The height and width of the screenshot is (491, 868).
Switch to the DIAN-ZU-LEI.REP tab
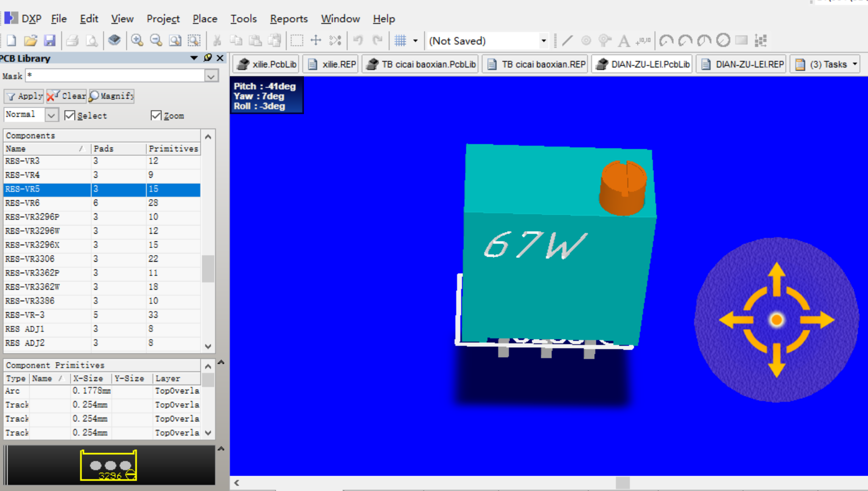741,64
